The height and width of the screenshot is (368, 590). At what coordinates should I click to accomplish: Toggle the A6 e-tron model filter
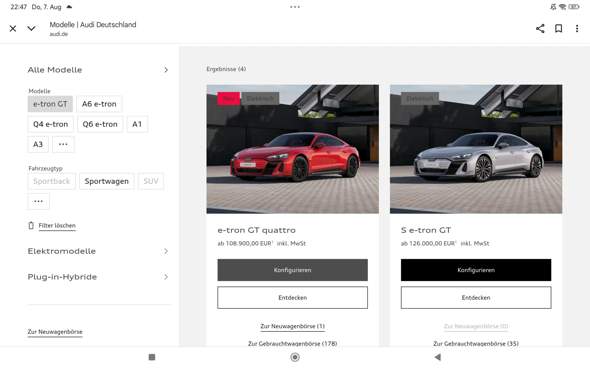[99, 104]
